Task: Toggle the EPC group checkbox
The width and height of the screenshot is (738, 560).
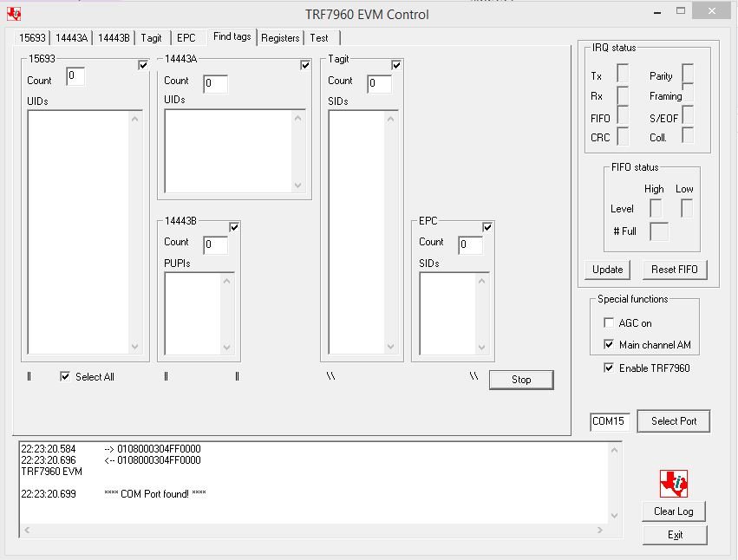Action: (x=487, y=227)
